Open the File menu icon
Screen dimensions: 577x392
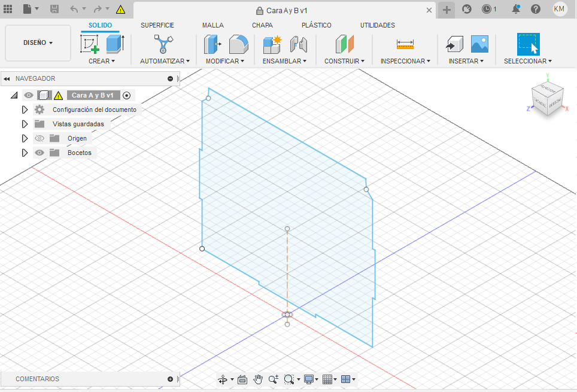(28, 9)
